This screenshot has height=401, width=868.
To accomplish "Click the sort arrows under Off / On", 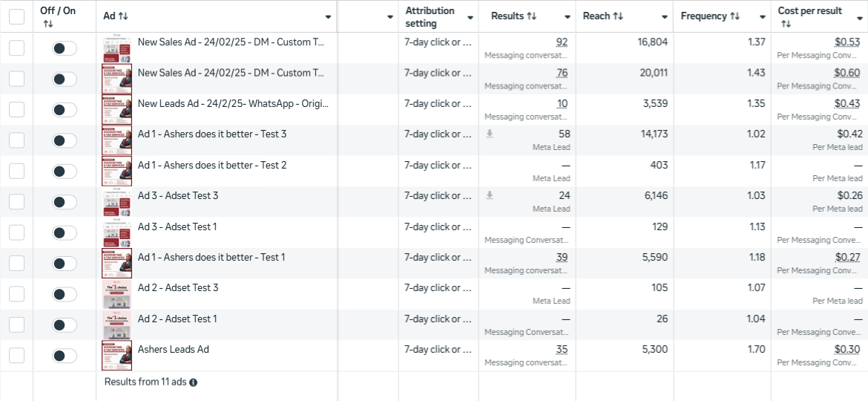I will [x=48, y=24].
